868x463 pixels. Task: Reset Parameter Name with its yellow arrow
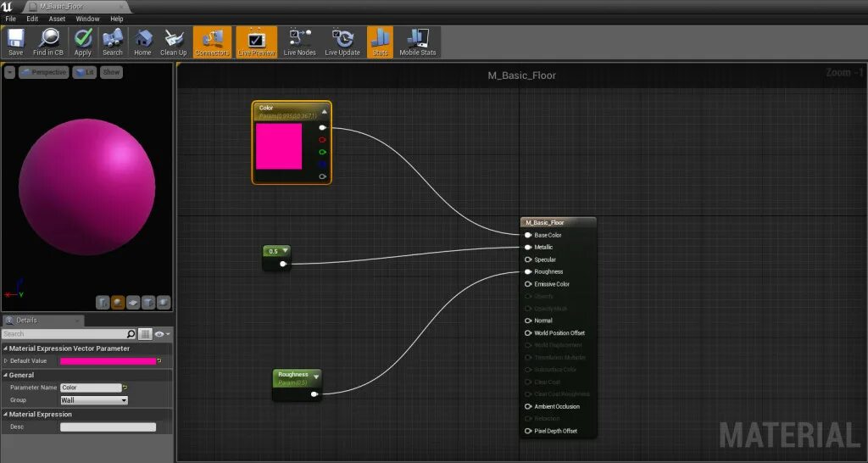point(125,388)
